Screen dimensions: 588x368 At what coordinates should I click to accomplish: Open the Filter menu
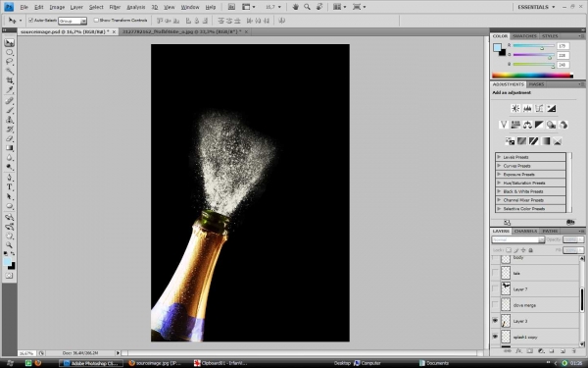coord(115,7)
